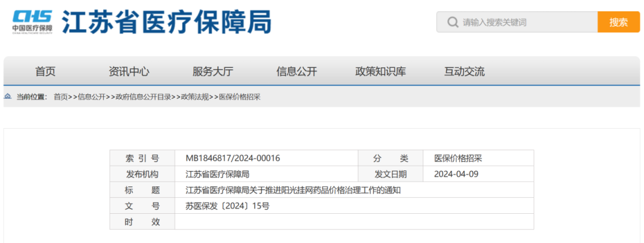644x243 pixels.
Task: Select the date 2024-04-09
Action: [456, 174]
